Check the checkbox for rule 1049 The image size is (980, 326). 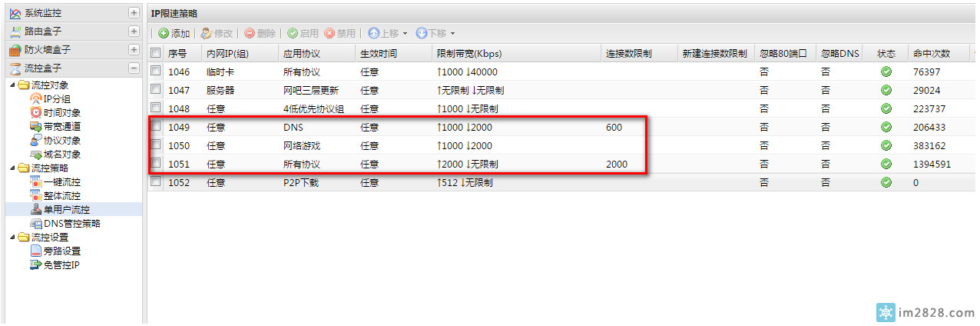coord(156,127)
